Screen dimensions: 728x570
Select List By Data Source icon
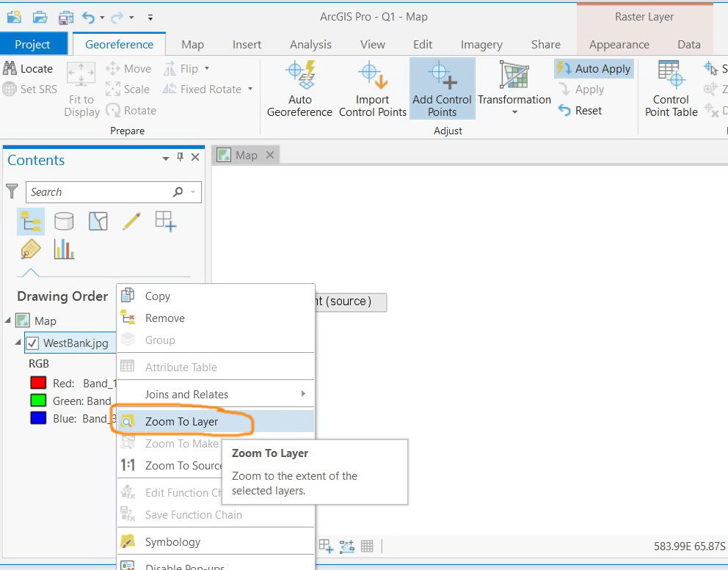(x=64, y=222)
